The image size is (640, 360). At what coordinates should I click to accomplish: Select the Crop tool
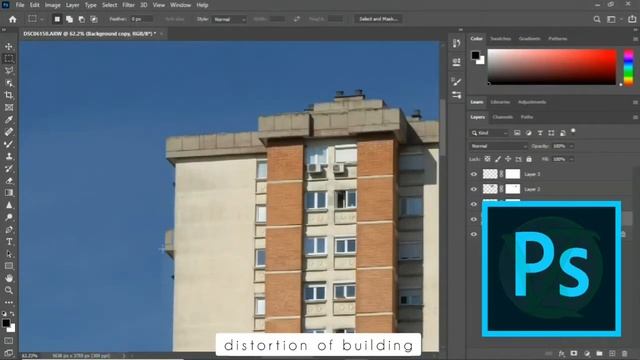pos(9,95)
